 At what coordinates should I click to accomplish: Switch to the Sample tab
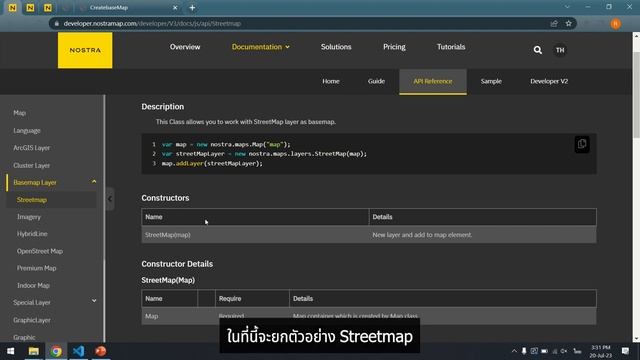pos(491,81)
